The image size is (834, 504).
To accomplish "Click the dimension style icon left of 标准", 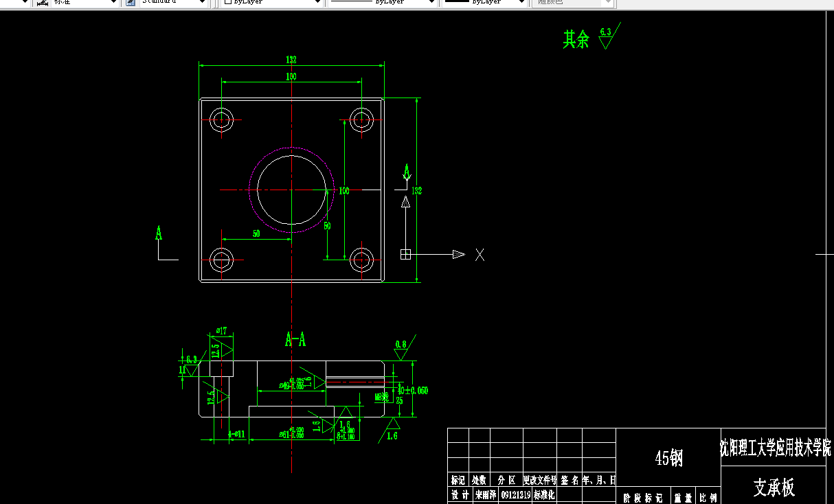I will tap(42, 3).
